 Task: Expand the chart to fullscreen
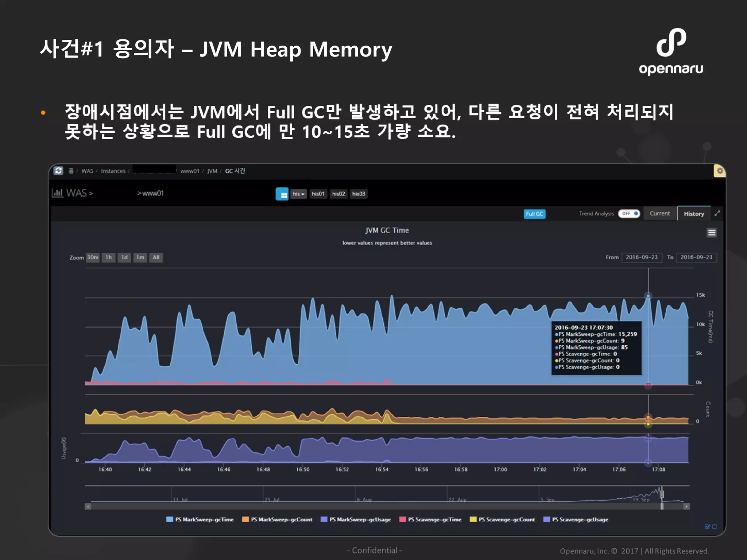(717, 214)
